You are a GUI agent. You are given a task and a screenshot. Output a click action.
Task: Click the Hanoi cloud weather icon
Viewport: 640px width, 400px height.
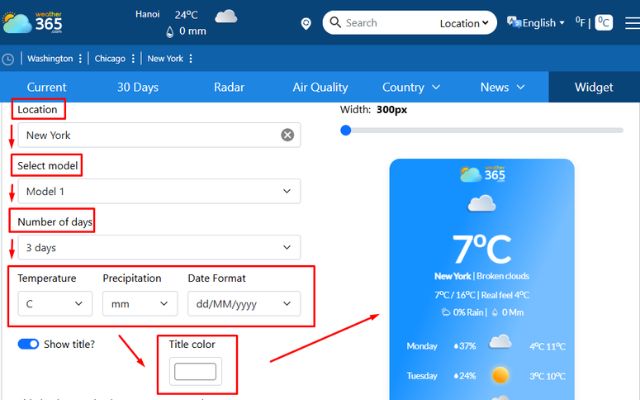(226, 17)
